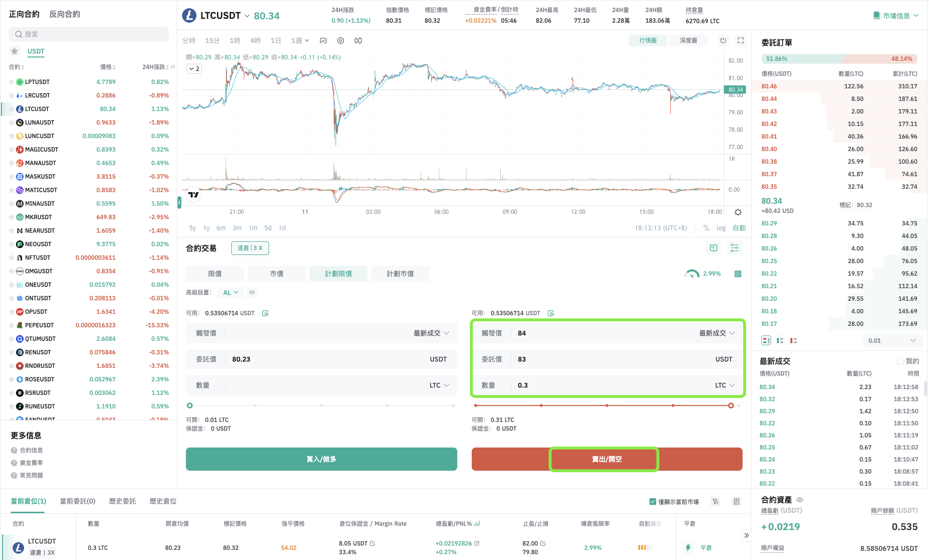Toggle 'show current market only' checkbox
This screenshot has height=560, width=929.
(653, 502)
